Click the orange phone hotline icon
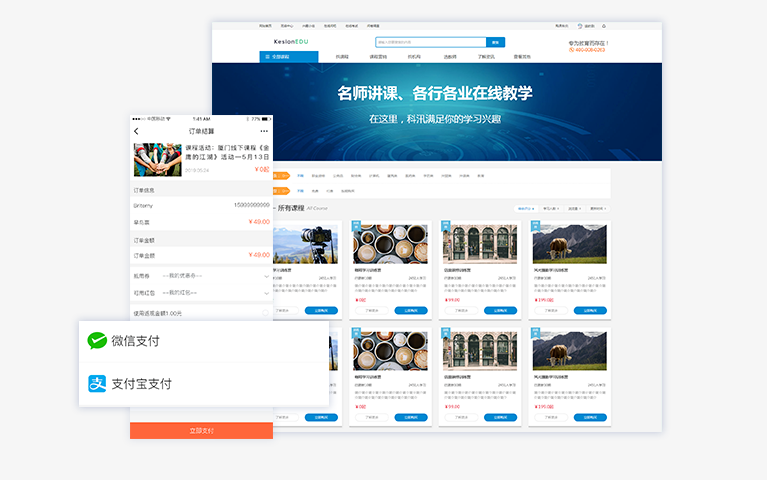Screen dimensions: 767x480 571,50
